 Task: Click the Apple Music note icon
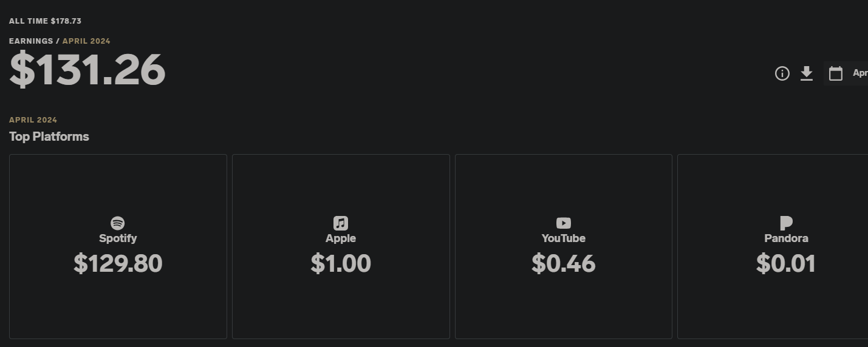point(341,223)
